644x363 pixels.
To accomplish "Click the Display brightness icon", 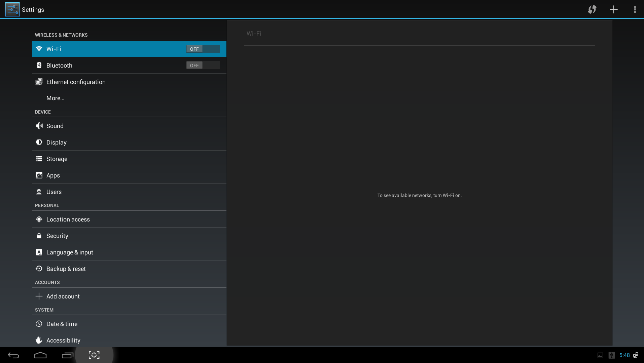I will [x=39, y=142].
